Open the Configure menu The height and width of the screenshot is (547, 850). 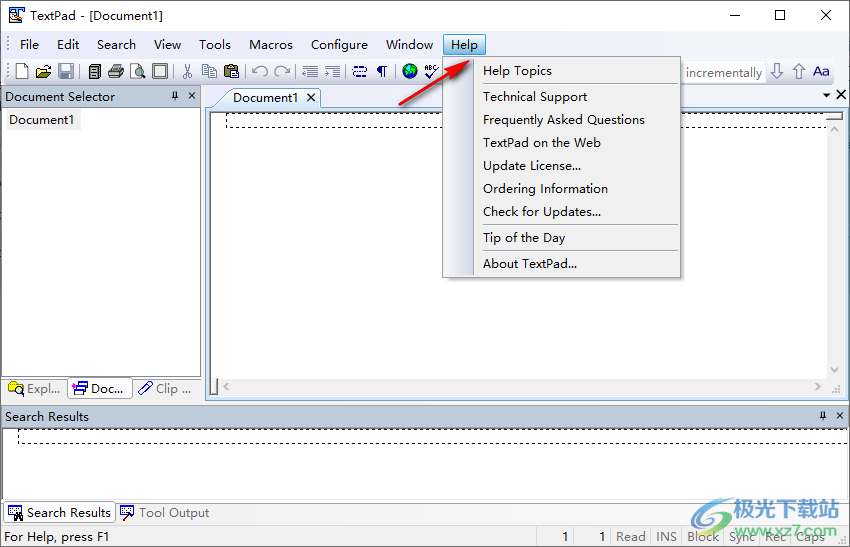(339, 44)
